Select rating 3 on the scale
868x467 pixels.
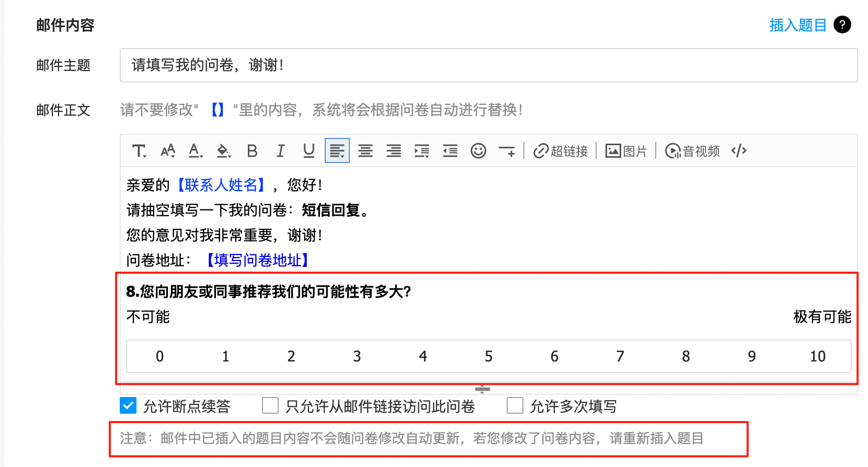tap(357, 356)
